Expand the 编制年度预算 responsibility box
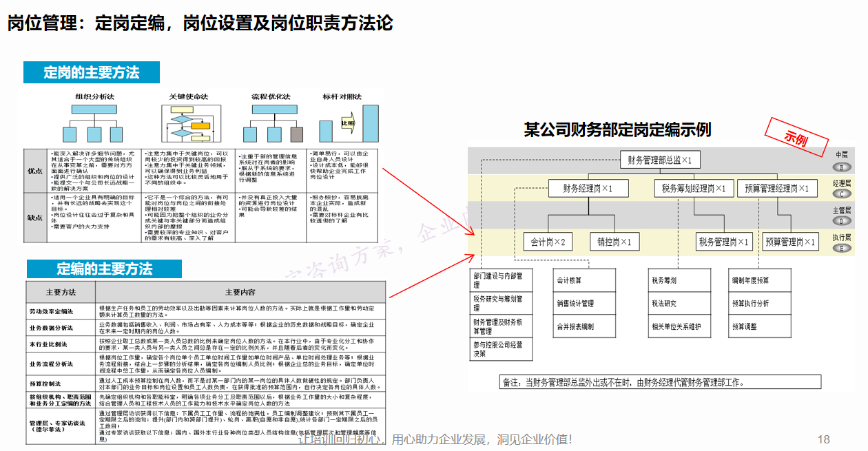 760,279
